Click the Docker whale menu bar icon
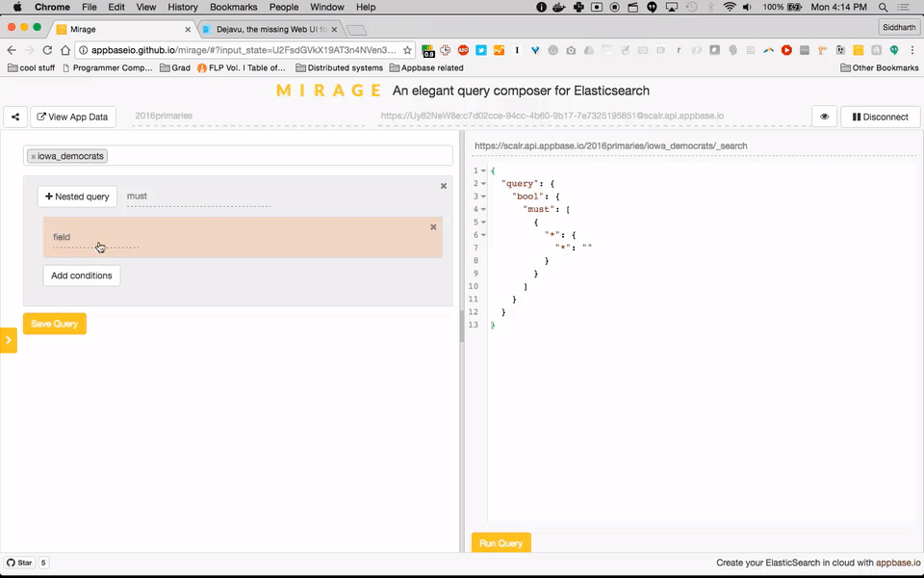The image size is (924, 578). click(559, 7)
